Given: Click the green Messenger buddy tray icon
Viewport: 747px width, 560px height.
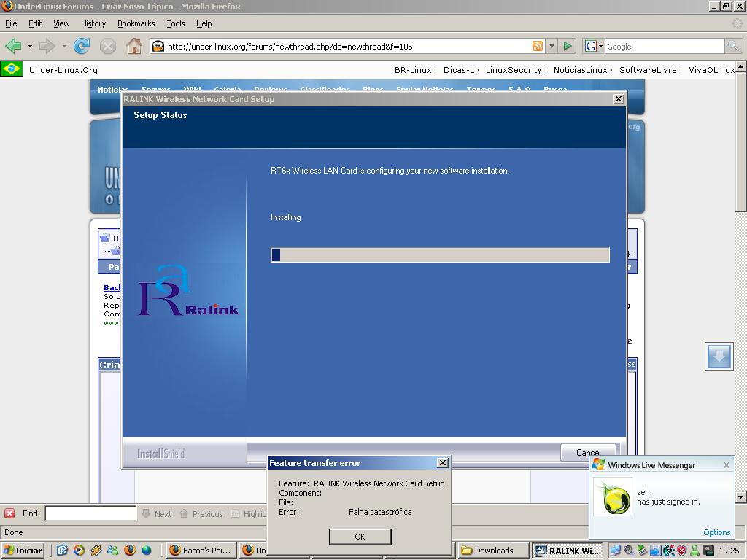Looking at the screenshot, I should pyautogui.click(x=695, y=551).
